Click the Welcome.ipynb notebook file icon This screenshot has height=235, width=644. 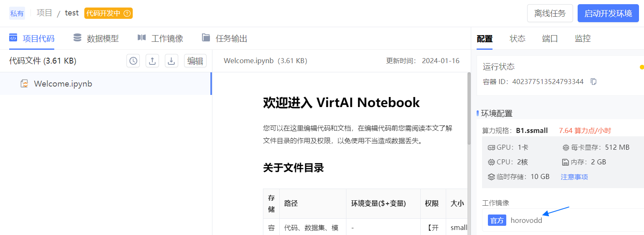point(25,84)
